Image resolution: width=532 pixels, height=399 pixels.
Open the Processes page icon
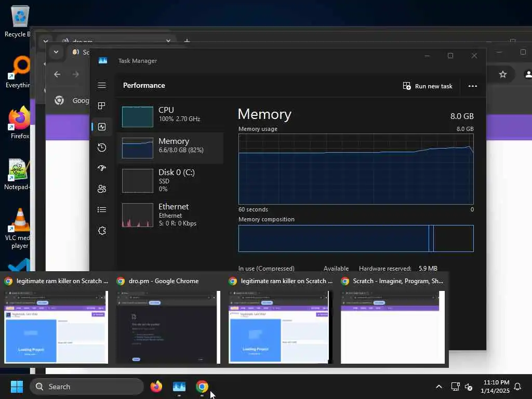[102, 106]
